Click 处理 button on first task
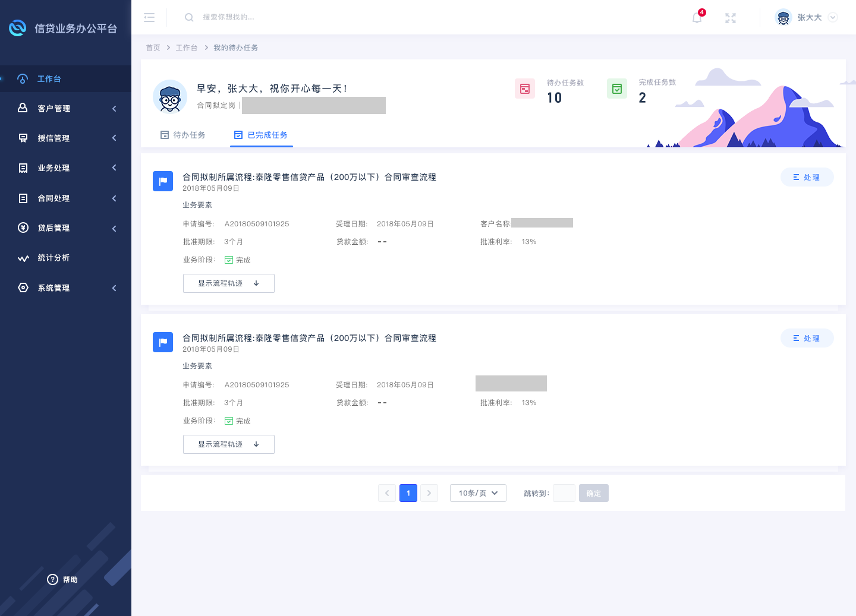856x616 pixels. tap(807, 178)
